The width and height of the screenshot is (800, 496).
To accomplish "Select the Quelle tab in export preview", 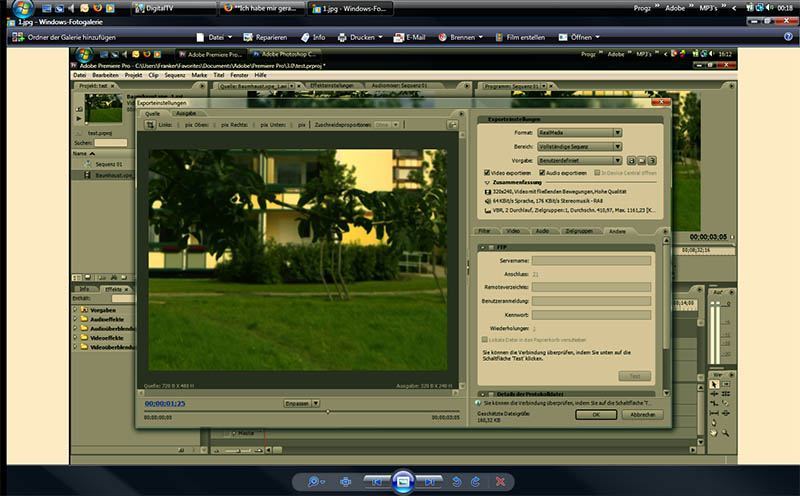I will pos(153,114).
